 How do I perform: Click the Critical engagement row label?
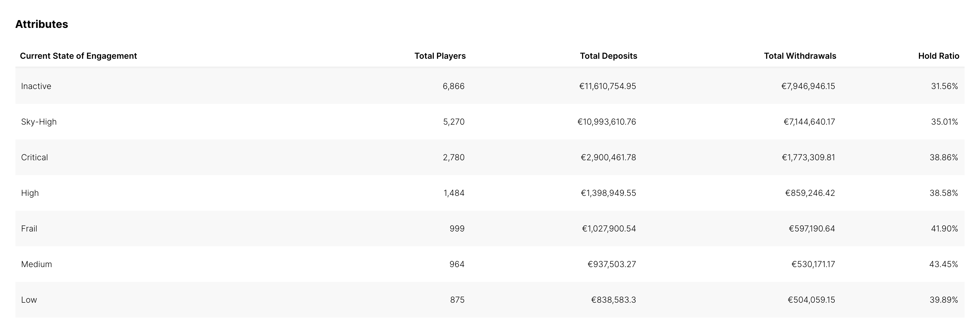click(x=35, y=158)
